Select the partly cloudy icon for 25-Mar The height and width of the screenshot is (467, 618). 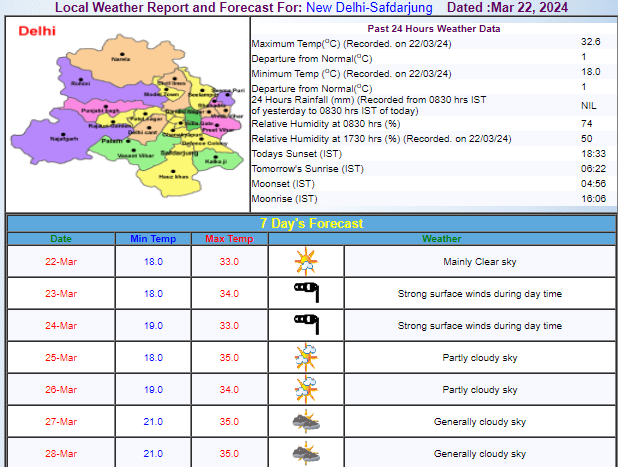point(305,357)
